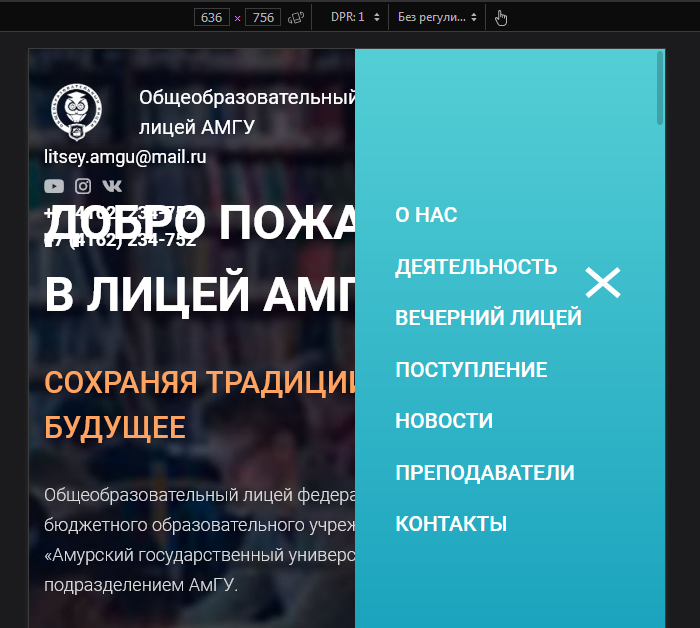Open the throttling dropdown «Без регули...»
This screenshot has height=628, width=700.
pyautogui.click(x=437, y=17)
